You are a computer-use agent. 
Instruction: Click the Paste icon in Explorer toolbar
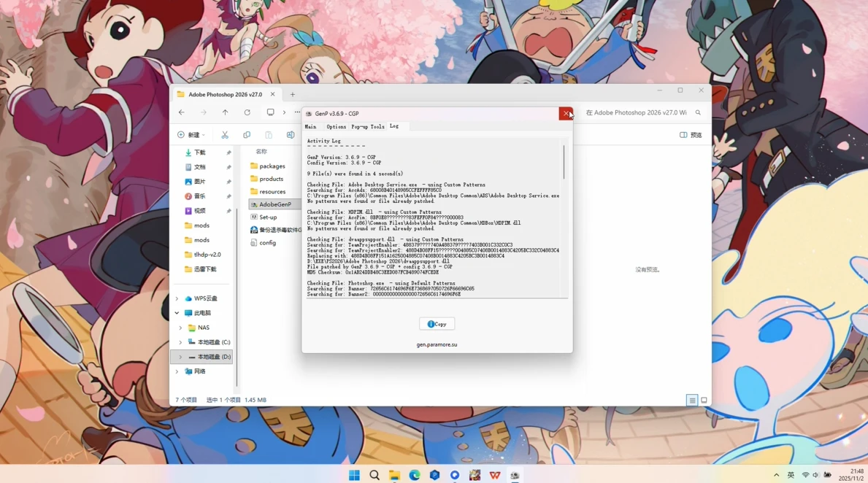pos(269,135)
